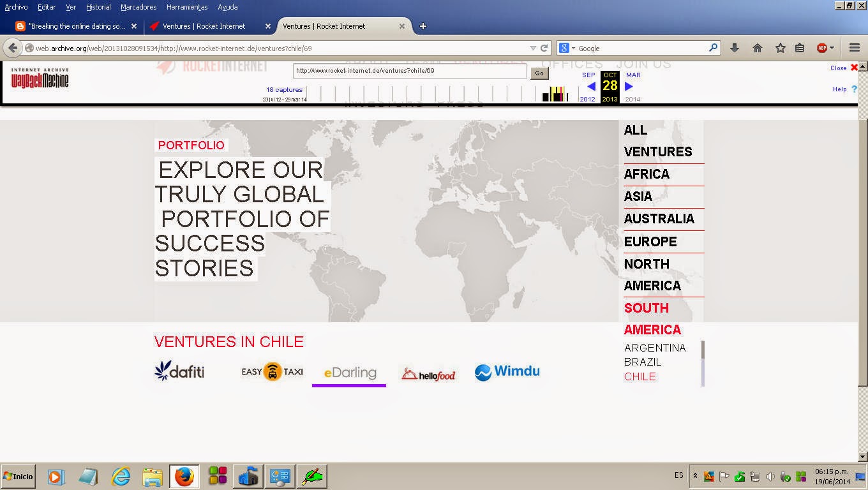Click the Firefox taskbar button
Screen dimensions: 868x490
(184, 476)
